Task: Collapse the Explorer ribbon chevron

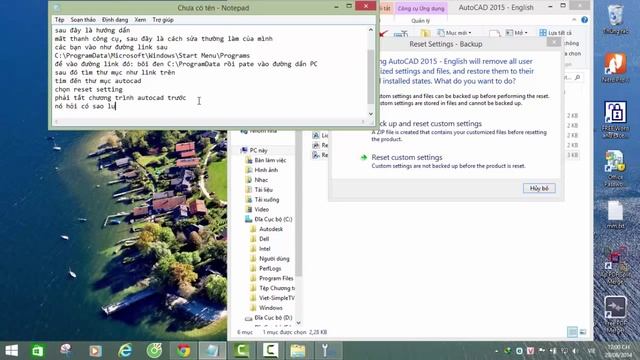Action: click(574, 20)
